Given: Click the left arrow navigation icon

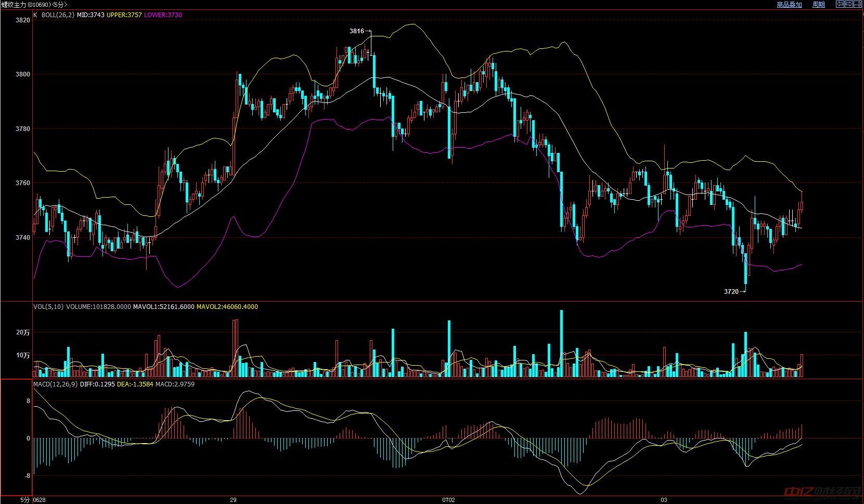Looking at the screenshot, I should 840,4.
